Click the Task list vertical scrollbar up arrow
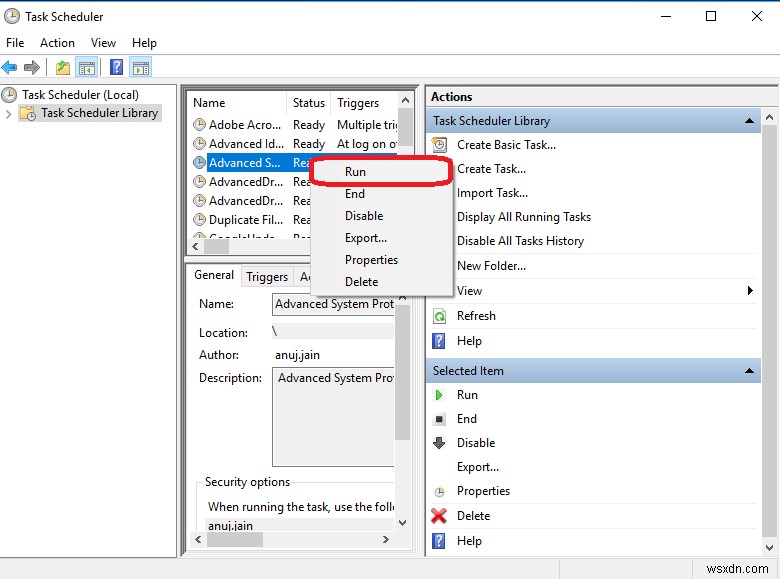The height and width of the screenshot is (579, 780). click(x=405, y=100)
